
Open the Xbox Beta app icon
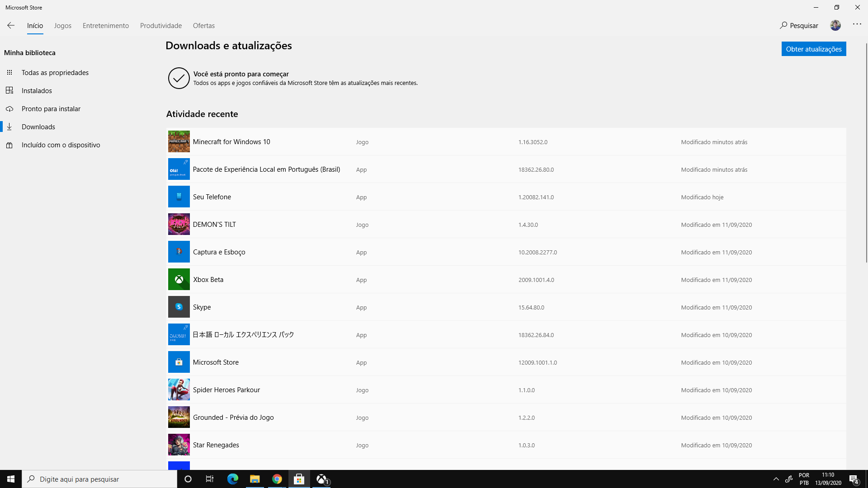tap(179, 279)
